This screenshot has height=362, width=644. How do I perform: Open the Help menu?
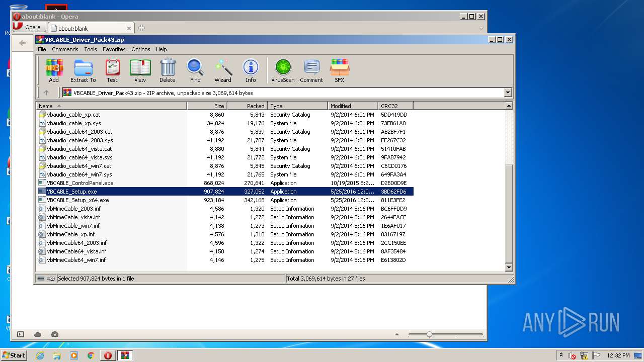pyautogui.click(x=161, y=49)
